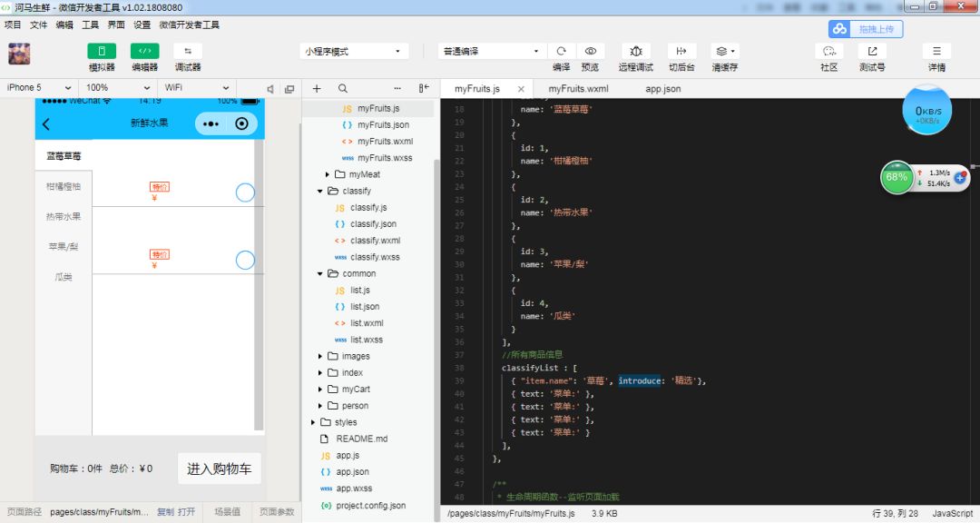Toggle the debugger panel button

tap(188, 51)
